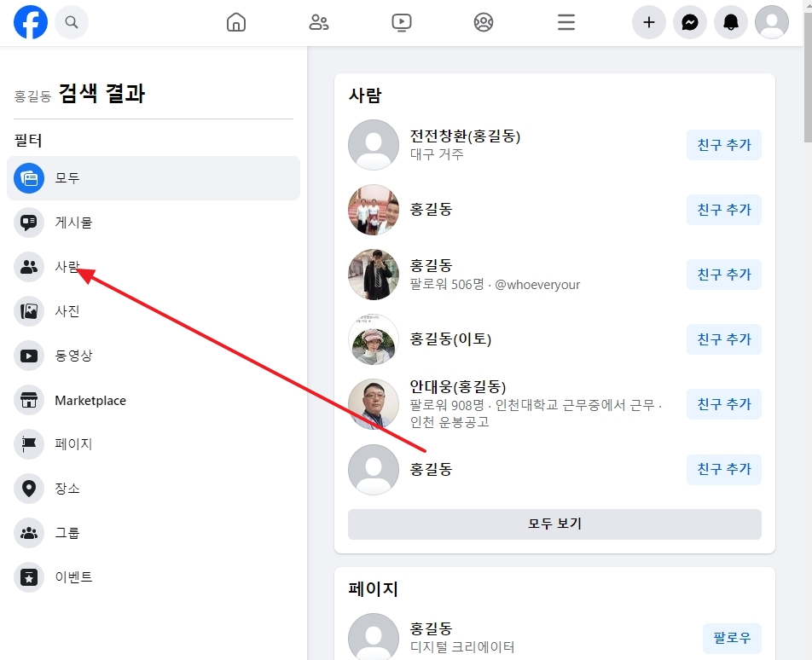Viewport: 812px width, 660px height.
Task: Select the 게시물 filter
Action: point(154,223)
